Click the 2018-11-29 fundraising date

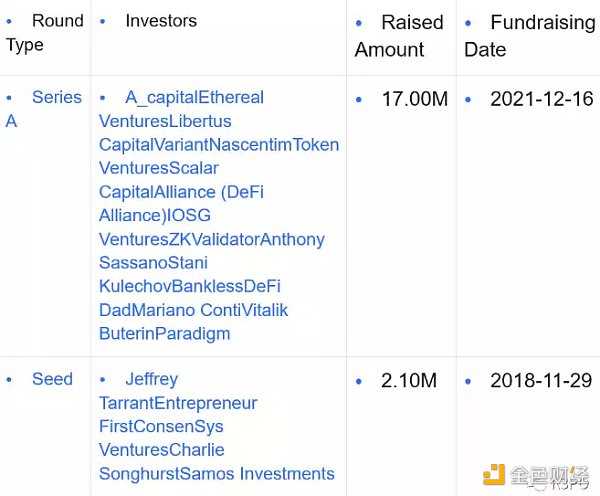(x=540, y=381)
